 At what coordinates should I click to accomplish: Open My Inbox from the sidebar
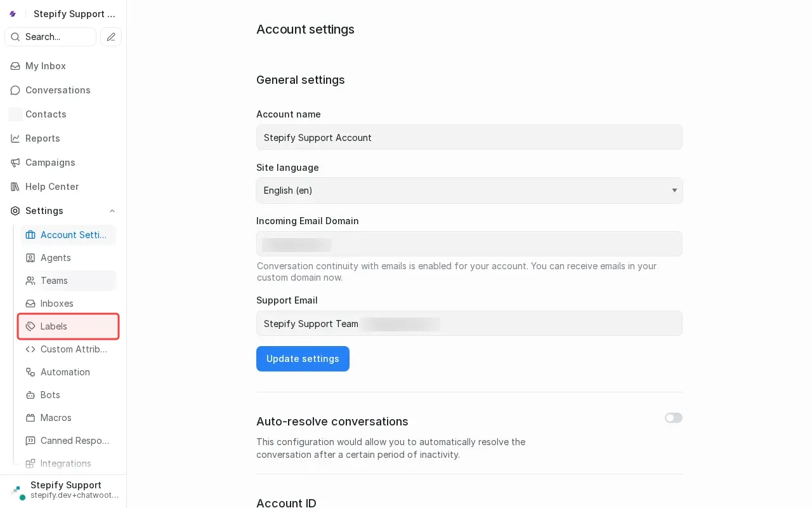[x=45, y=66]
